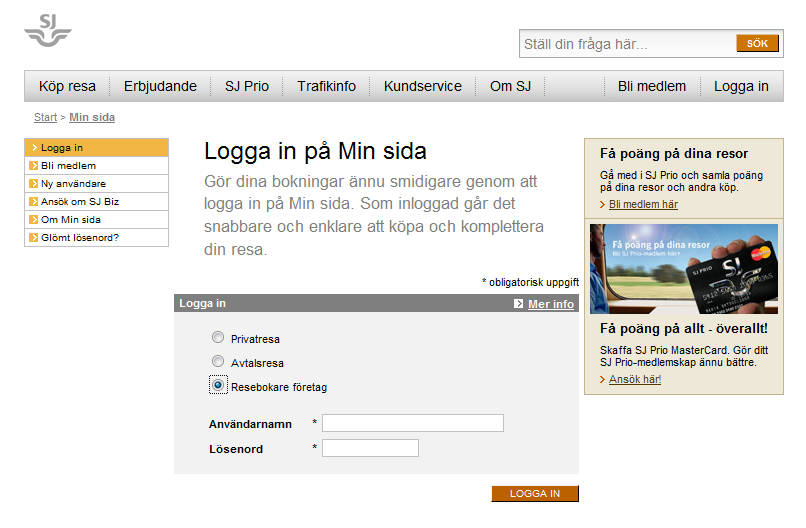Click the Få poäng på allt - överallt! heading

click(x=684, y=329)
